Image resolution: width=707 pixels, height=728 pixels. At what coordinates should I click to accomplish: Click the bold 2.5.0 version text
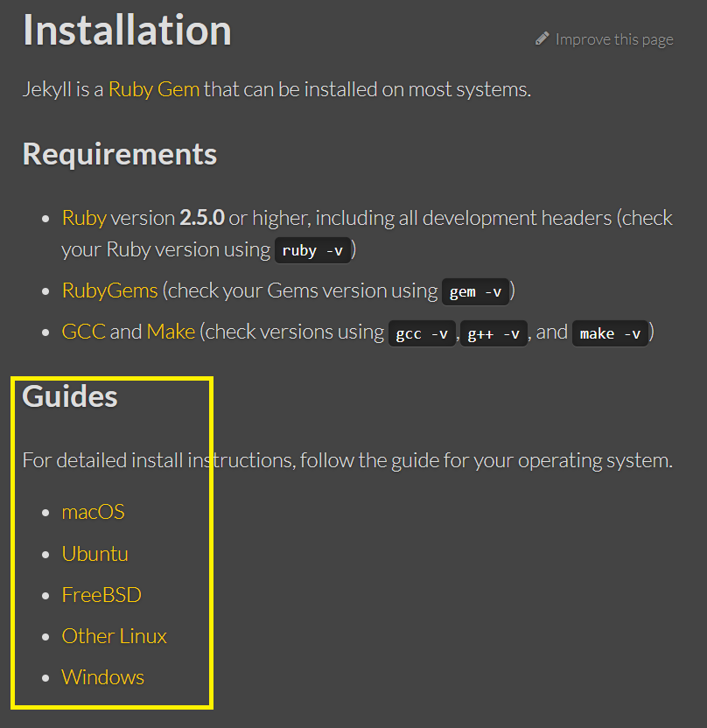(x=202, y=218)
